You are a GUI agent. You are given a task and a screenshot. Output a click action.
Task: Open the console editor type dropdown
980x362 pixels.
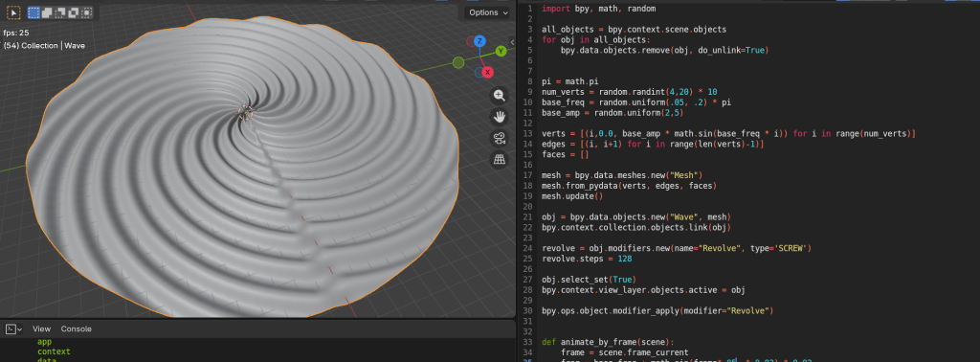pyautogui.click(x=13, y=328)
